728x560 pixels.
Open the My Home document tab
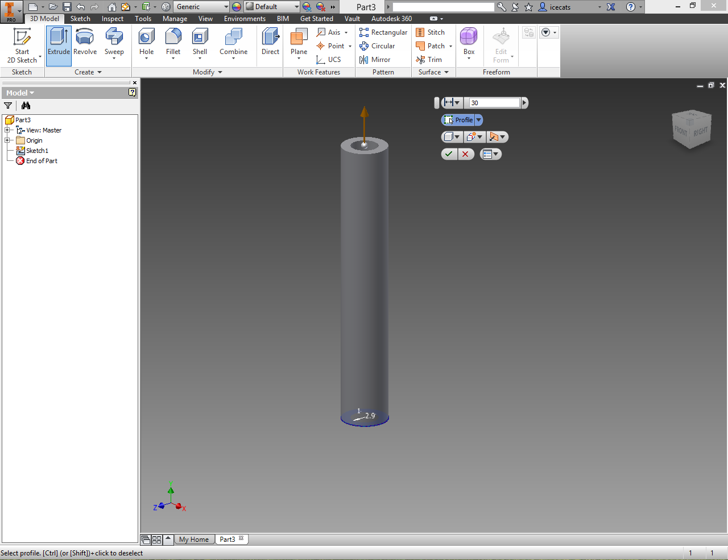point(193,540)
